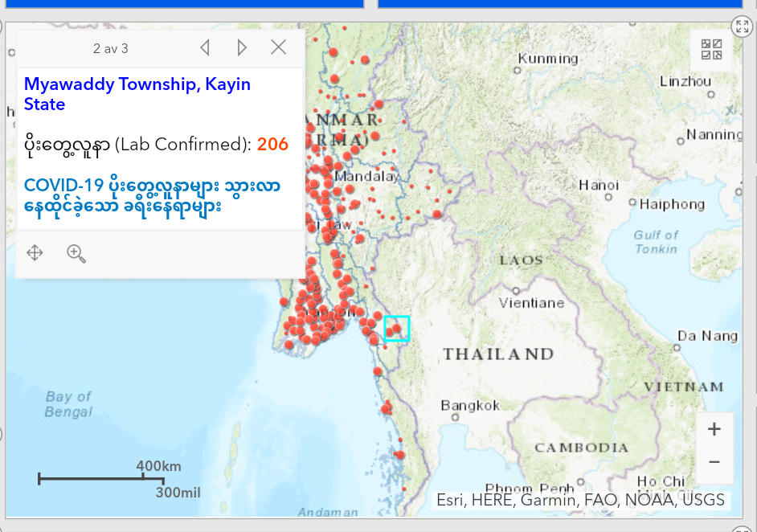Open the blue COVID-19 Burmese text link
This screenshot has width=757, height=532.
tap(152, 196)
